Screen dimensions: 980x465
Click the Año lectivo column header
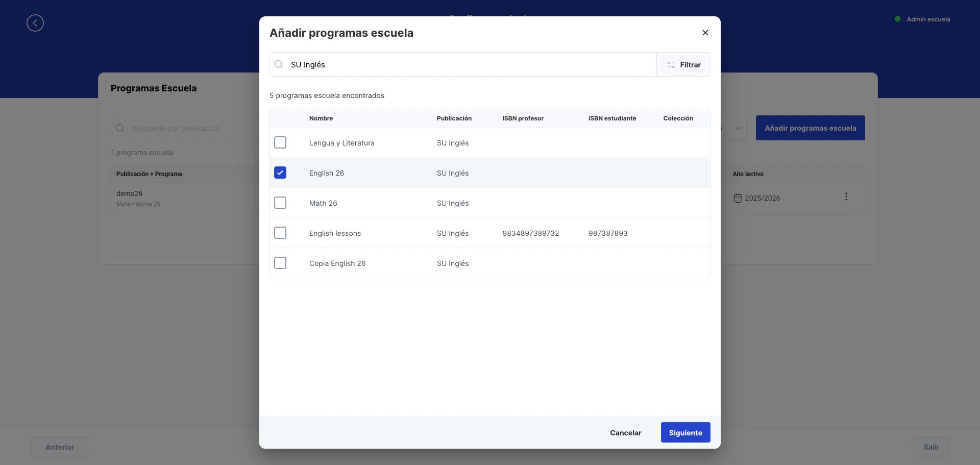(748, 174)
